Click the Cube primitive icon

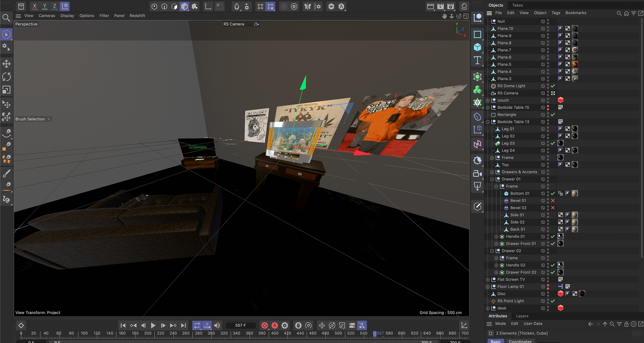point(477,47)
